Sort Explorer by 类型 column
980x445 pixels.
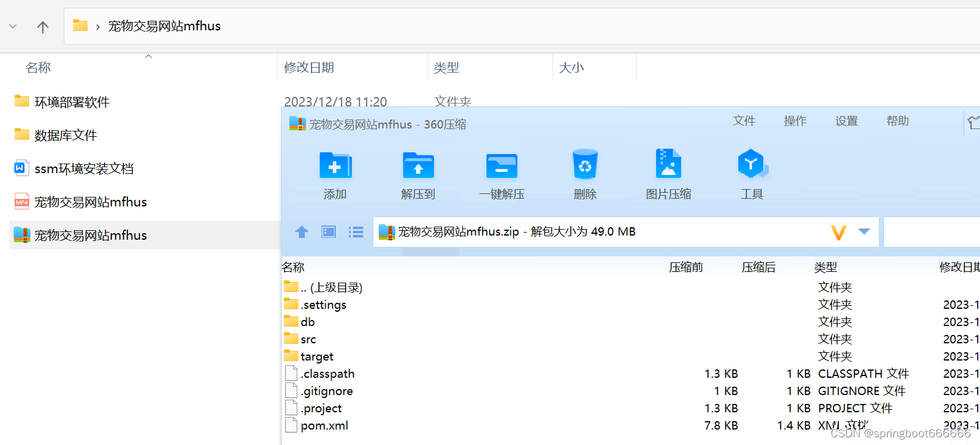pyautogui.click(x=447, y=68)
